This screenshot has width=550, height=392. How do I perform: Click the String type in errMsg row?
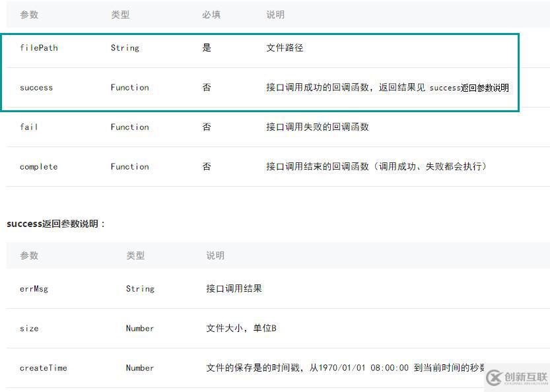coord(140,288)
